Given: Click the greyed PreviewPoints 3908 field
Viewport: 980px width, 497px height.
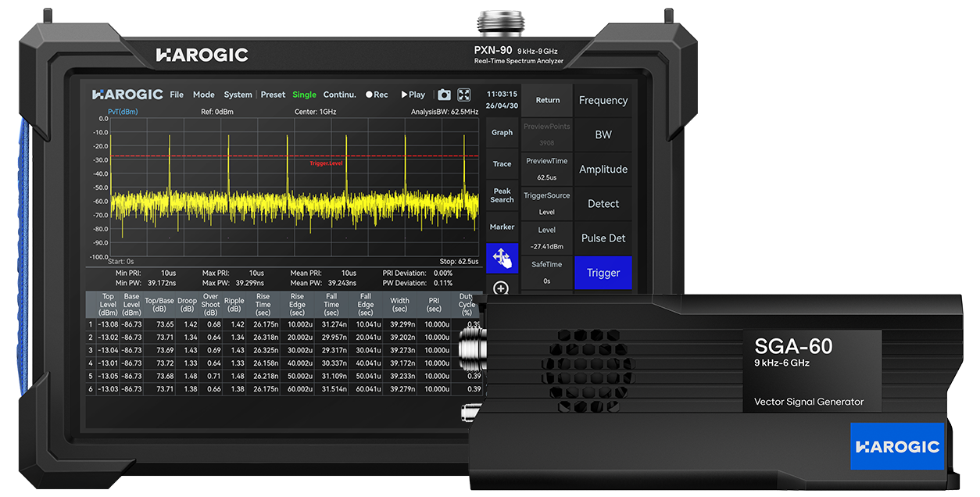Looking at the screenshot, I should pyautogui.click(x=547, y=134).
